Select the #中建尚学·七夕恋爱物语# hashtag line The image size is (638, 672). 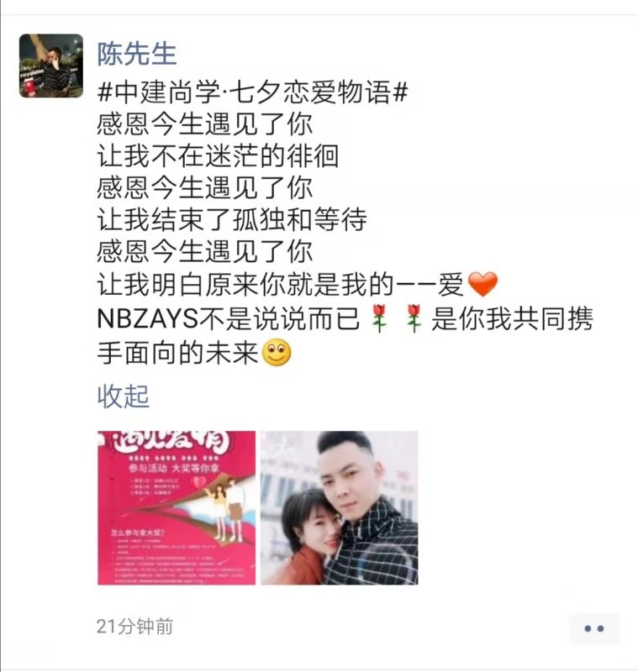click(252, 92)
